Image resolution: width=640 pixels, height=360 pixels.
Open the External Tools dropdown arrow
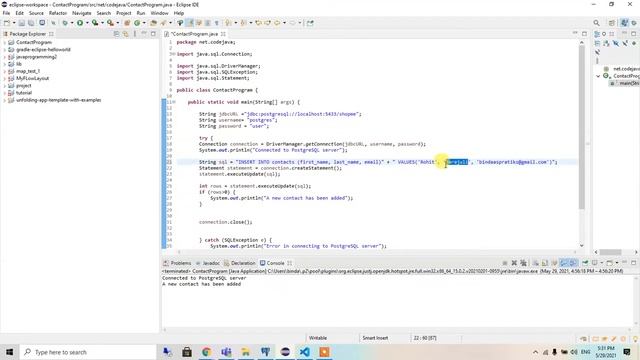pyautogui.click(x=118, y=23)
